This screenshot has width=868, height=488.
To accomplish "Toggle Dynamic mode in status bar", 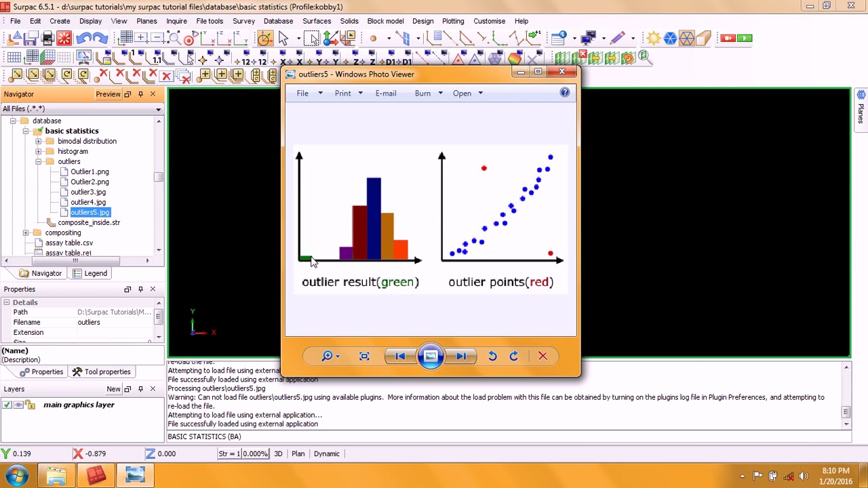I will click(x=326, y=453).
